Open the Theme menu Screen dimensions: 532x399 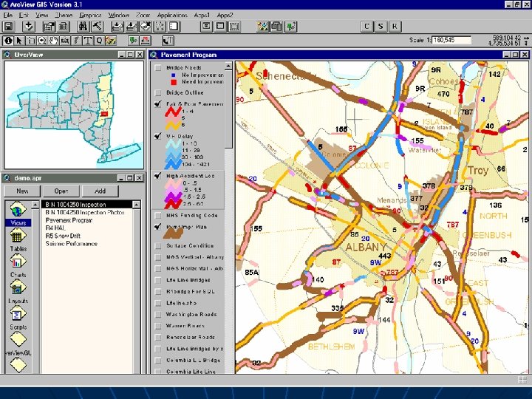pyautogui.click(x=64, y=15)
